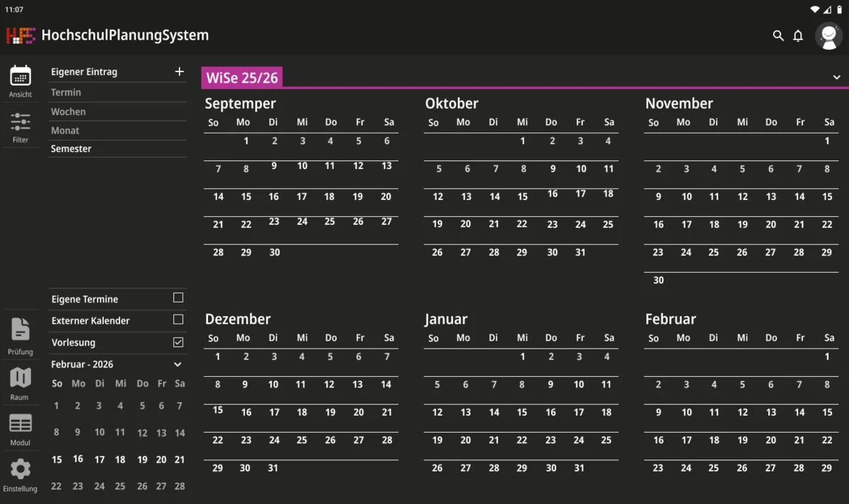Expand the Februar - 2026 month dropdown
Viewport: 849px width, 504px height.
178,365
